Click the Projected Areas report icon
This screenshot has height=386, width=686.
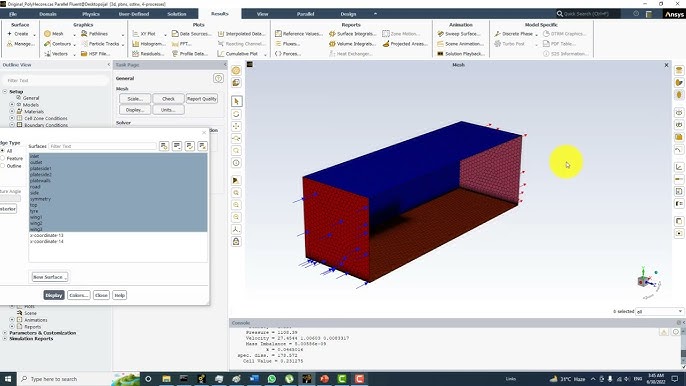pyautogui.click(x=386, y=44)
